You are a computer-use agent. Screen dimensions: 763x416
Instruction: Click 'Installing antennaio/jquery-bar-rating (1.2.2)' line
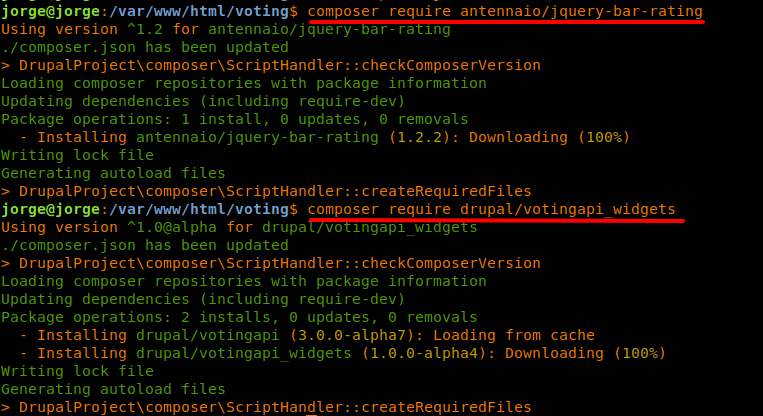pos(325,137)
